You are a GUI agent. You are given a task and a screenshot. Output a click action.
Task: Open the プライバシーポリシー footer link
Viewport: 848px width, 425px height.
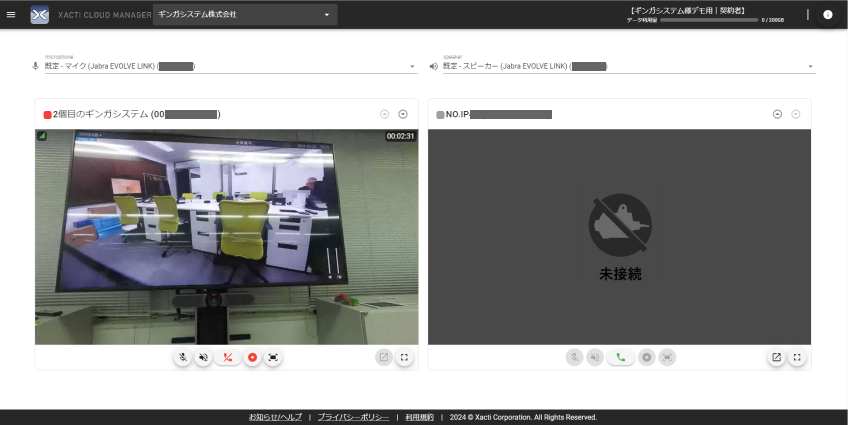point(353,417)
